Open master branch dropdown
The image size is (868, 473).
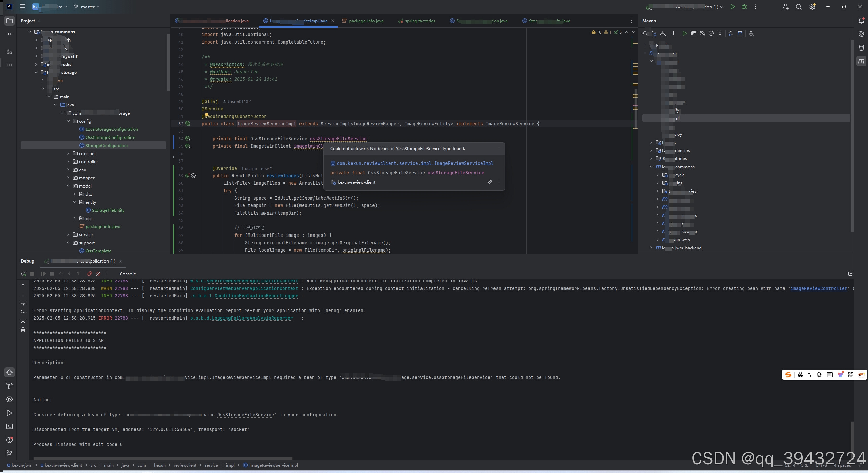tap(87, 7)
